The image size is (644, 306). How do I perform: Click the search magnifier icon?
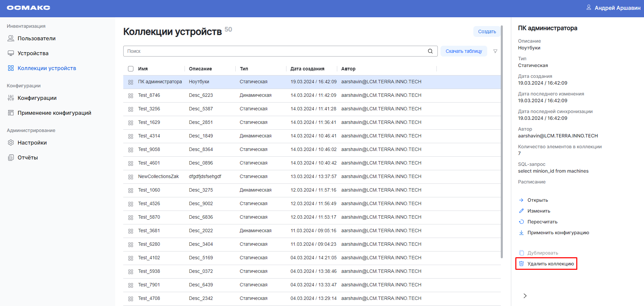point(430,51)
